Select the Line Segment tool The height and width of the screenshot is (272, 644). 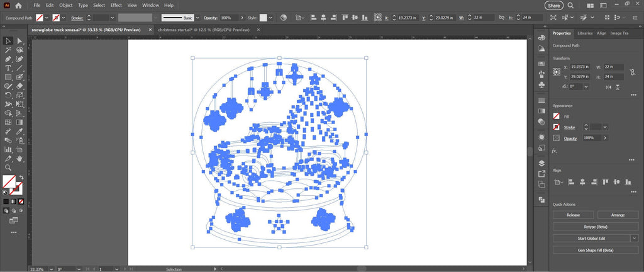pyautogui.click(x=19, y=68)
